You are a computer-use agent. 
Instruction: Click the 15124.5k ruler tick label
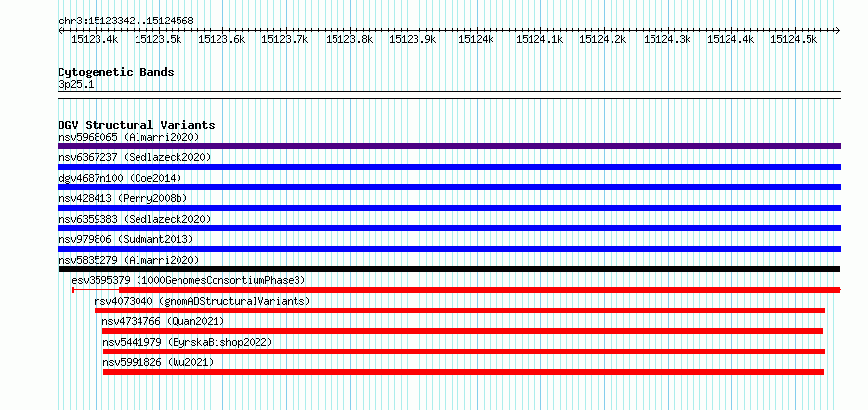[x=795, y=39]
